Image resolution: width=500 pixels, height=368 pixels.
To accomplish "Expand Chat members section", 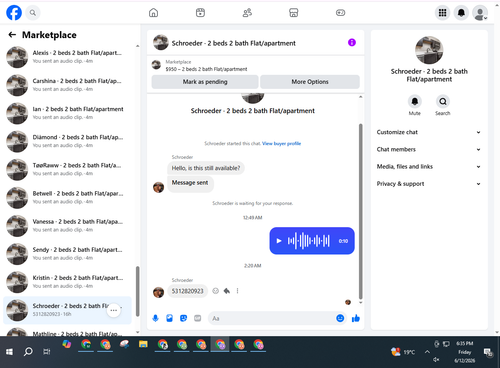I will pyautogui.click(x=429, y=149).
